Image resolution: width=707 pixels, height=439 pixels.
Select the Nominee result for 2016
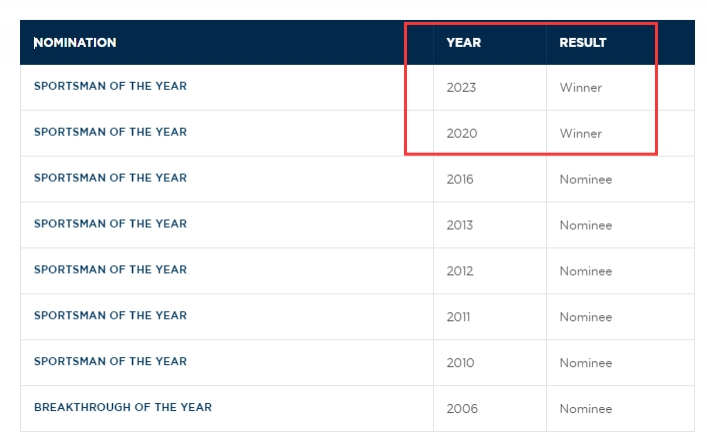[586, 179]
